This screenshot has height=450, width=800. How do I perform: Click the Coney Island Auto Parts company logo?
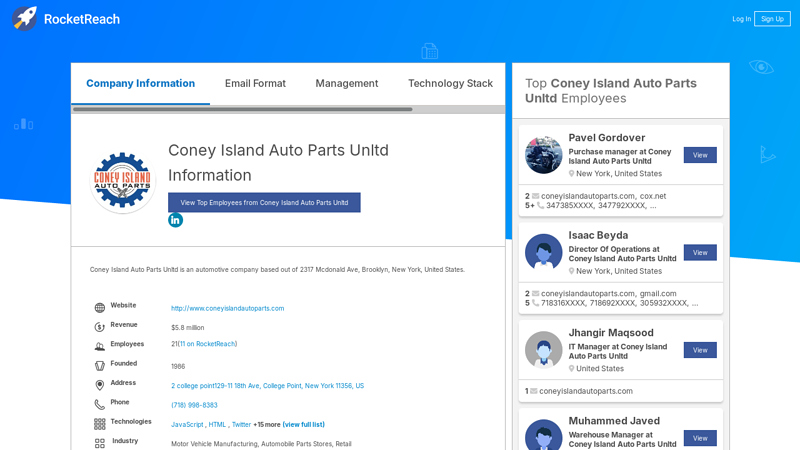(x=122, y=181)
